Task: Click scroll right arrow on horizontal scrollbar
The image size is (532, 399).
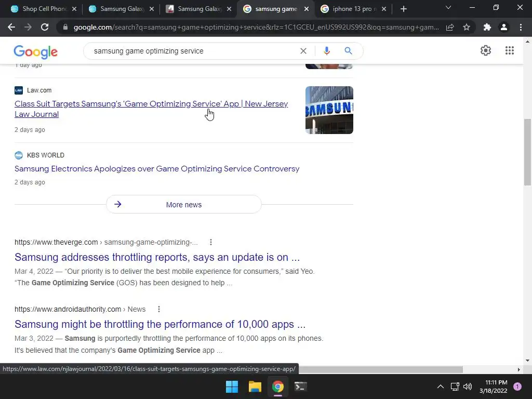Action: click(x=519, y=369)
